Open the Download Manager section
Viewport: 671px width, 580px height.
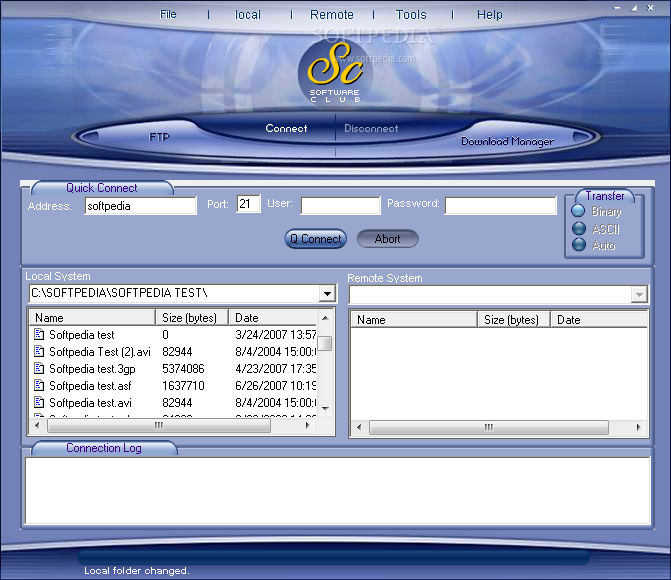(x=507, y=141)
